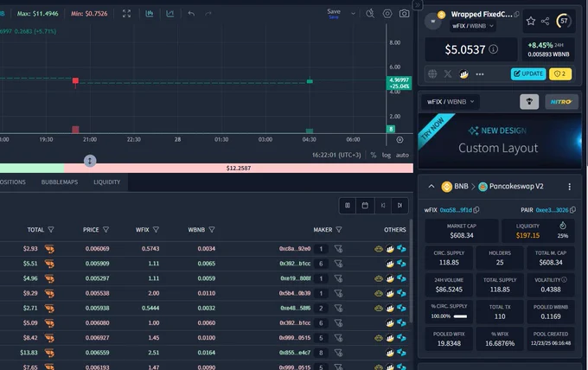Open chart indicators candle icon

coord(150,14)
